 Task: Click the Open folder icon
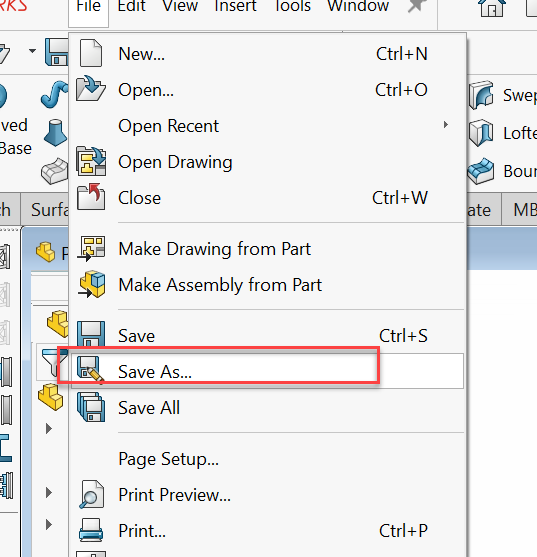pos(91,88)
